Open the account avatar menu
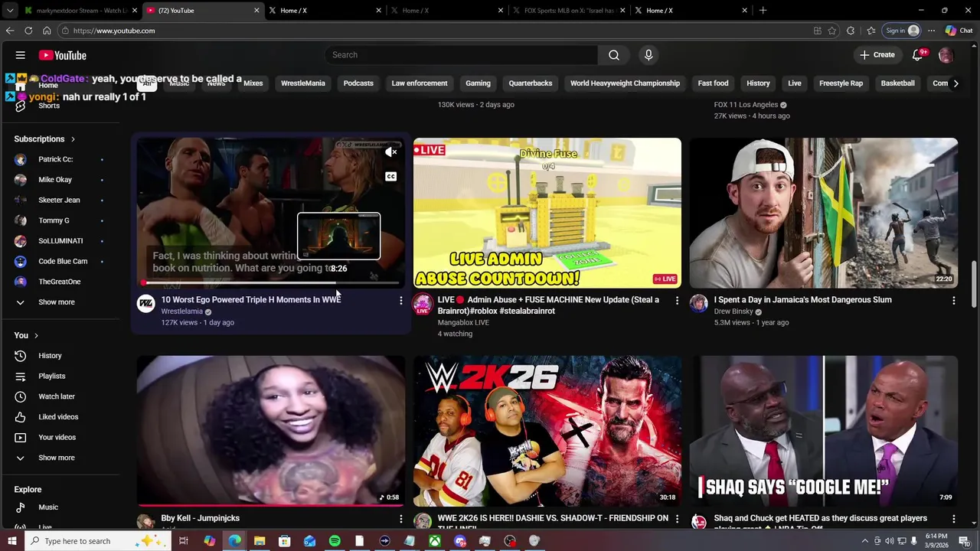980x551 pixels. [946, 55]
